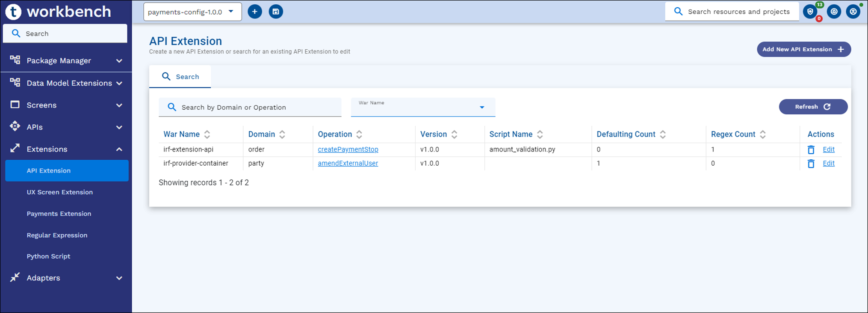Open the shield notifications icon

click(x=810, y=12)
